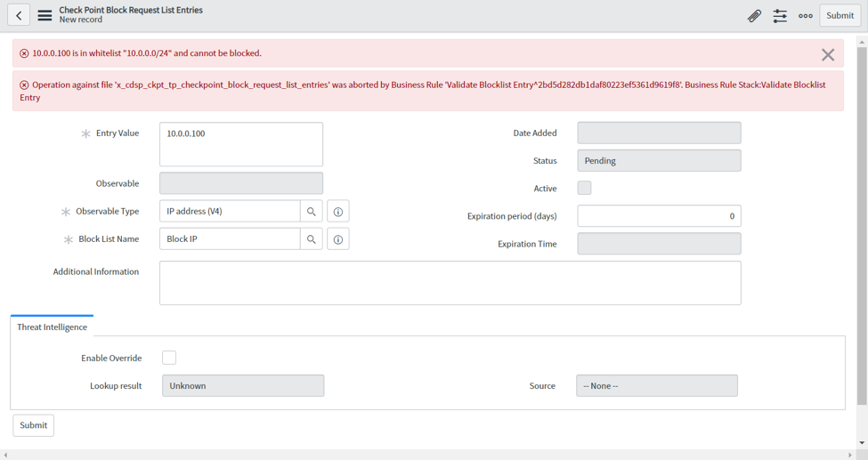Preview the Block List Name record info
This screenshot has height=460, width=868.
pyautogui.click(x=338, y=239)
